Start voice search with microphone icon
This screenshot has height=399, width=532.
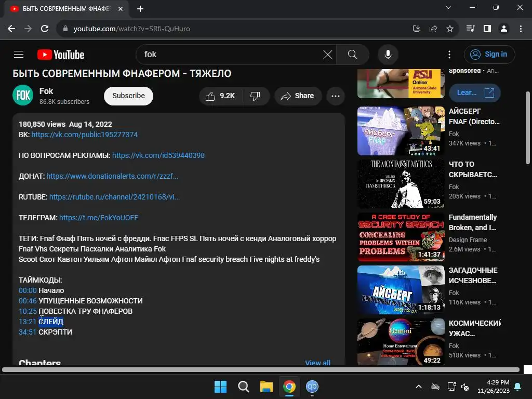point(388,54)
